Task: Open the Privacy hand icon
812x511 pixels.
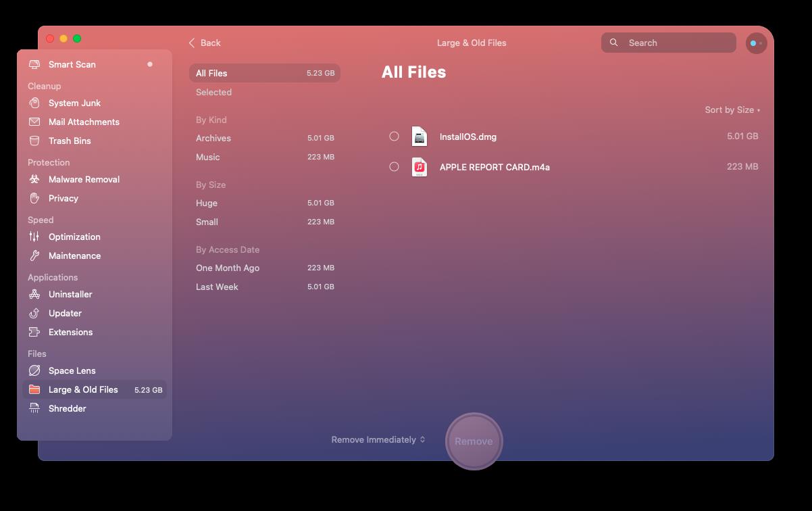Action: [x=34, y=198]
